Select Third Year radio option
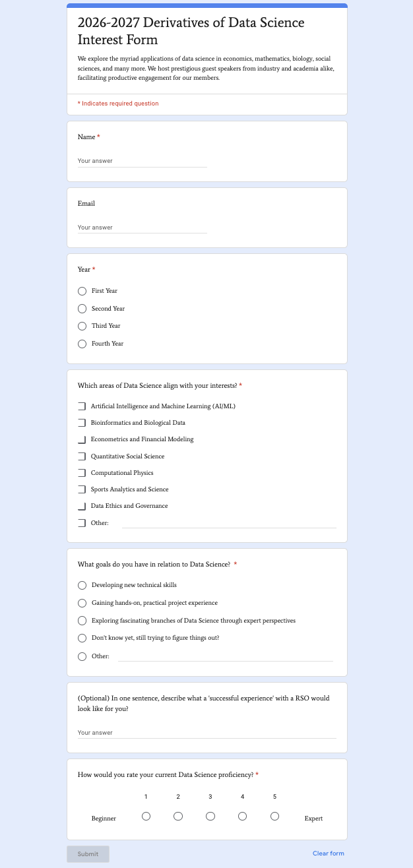 tap(82, 326)
